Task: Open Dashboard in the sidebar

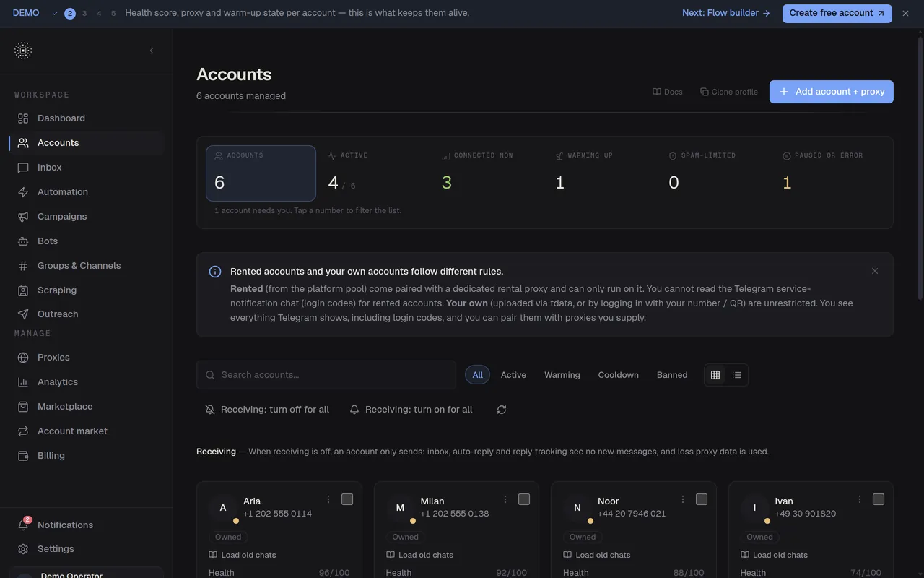Action: click(x=87, y=118)
